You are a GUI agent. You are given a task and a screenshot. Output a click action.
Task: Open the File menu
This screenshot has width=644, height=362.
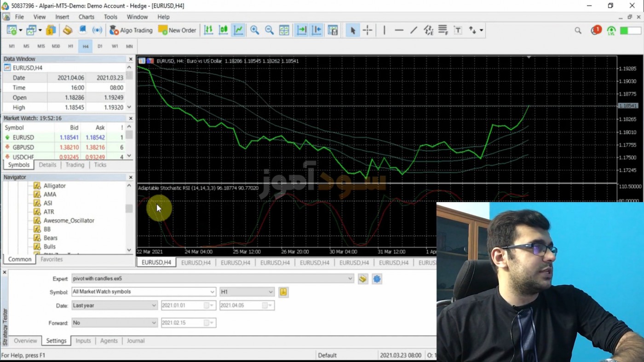pyautogui.click(x=19, y=17)
